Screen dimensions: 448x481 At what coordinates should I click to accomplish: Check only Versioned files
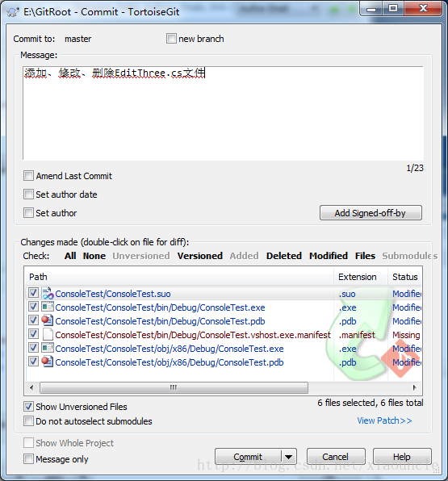pyautogui.click(x=199, y=256)
